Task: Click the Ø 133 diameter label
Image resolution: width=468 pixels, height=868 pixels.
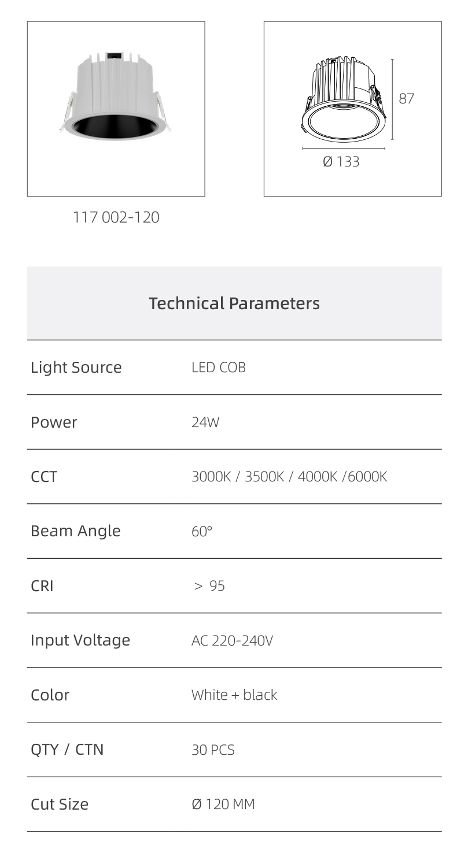Action: click(x=341, y=161)
